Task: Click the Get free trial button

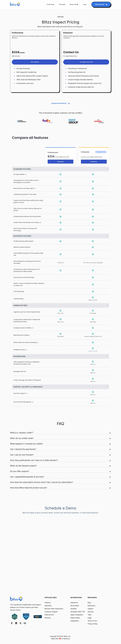Action: click(101, 4)
